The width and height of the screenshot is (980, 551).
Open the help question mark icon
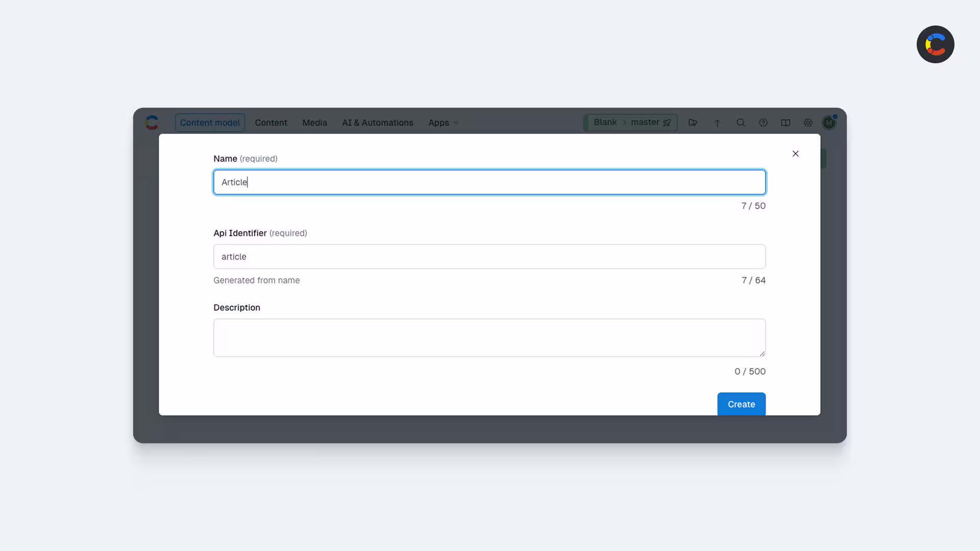click(x=763, y=122)
